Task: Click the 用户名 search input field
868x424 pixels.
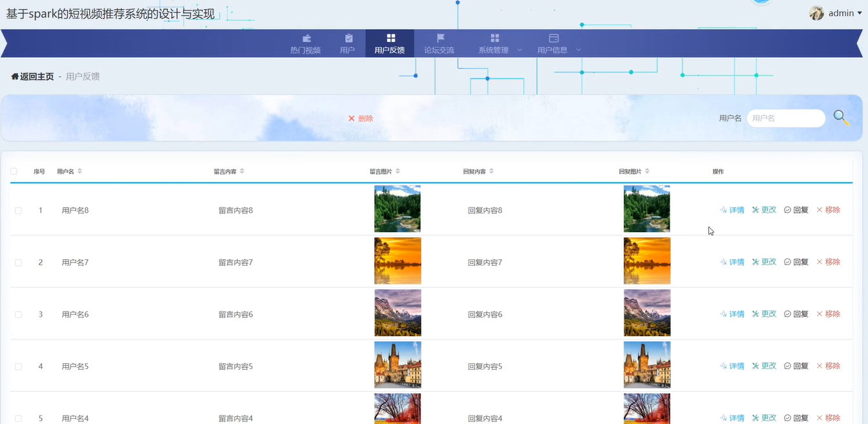Action: pos(786,118)
